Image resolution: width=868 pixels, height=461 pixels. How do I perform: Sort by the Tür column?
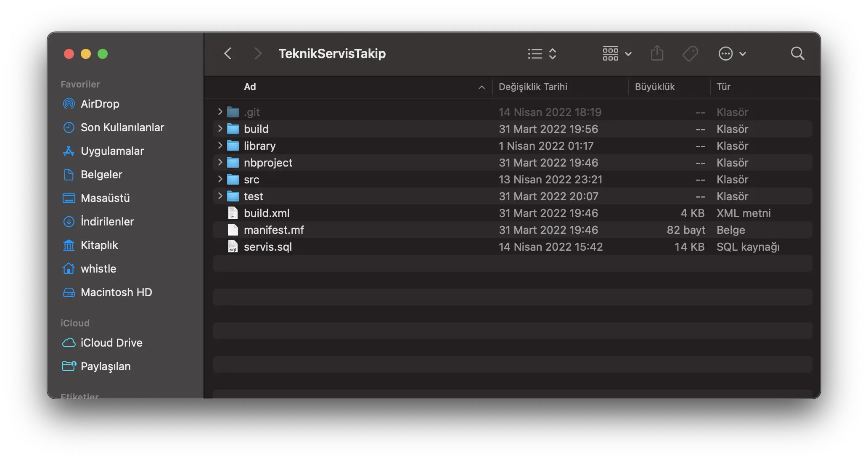(723, 87)
